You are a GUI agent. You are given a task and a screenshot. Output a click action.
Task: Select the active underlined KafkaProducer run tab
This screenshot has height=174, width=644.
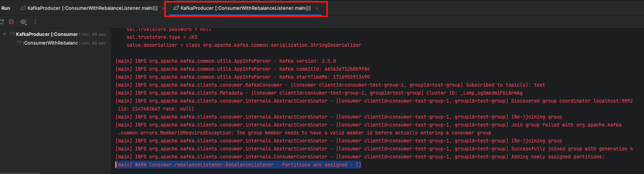point(242,8)
